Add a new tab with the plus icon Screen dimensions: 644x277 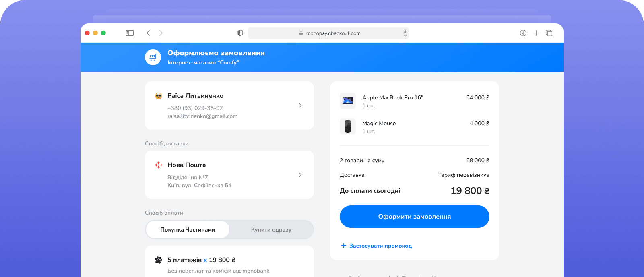536,33
